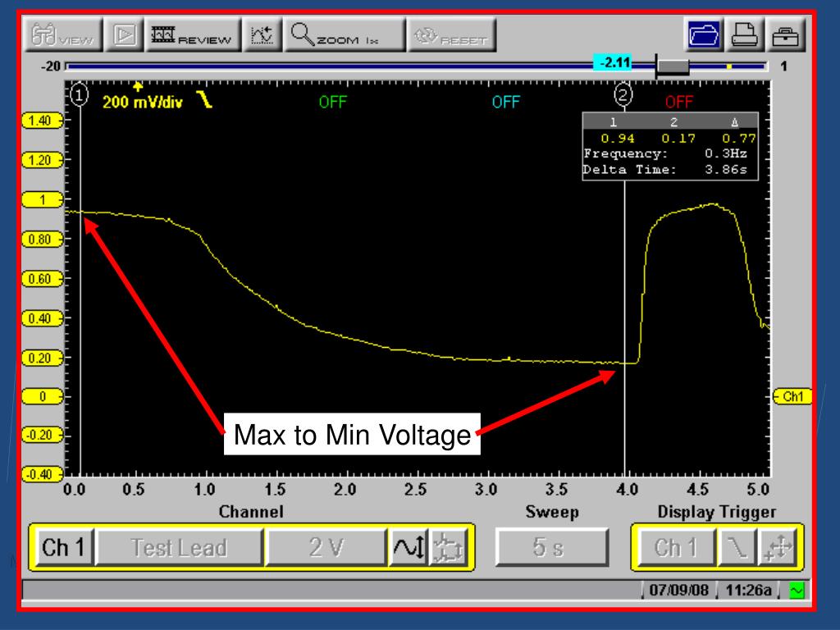Click the yellow falling slope trigger icon
This screenshot has width=840, height=630.
[x=204, y=99]
